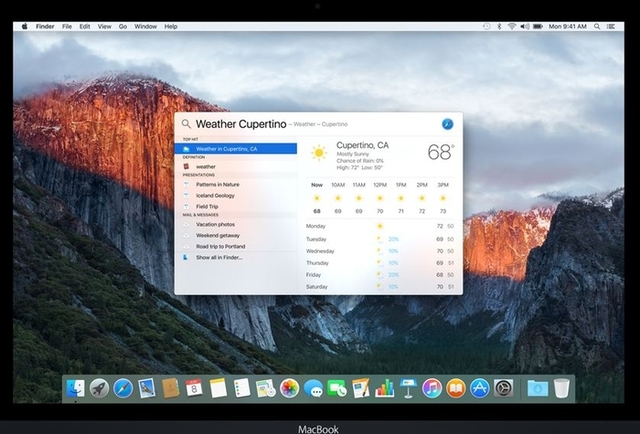This screenshot has width=640, height=434.
Task: Click Bluetooth icon in menu bar
Action: (499, 27)
